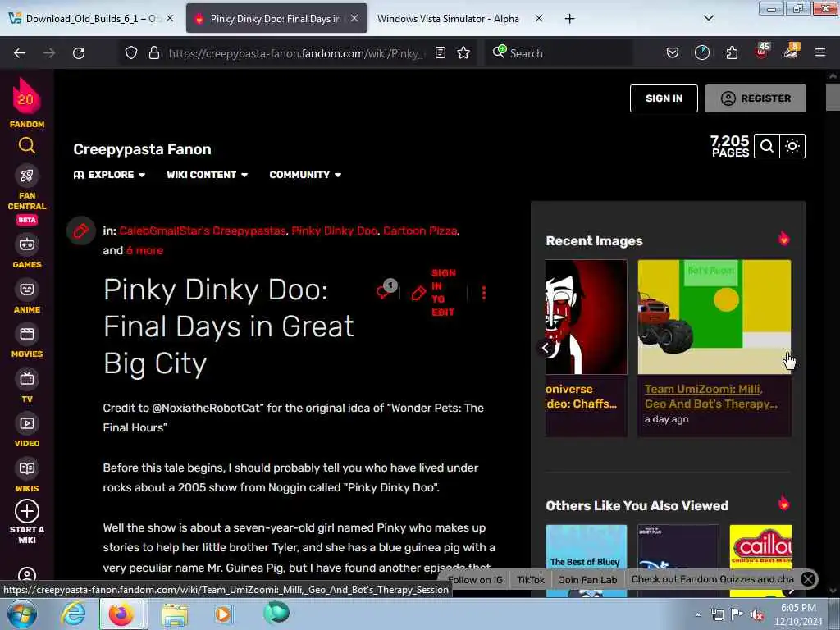Show previous Recent Images slide

point(546,348)
